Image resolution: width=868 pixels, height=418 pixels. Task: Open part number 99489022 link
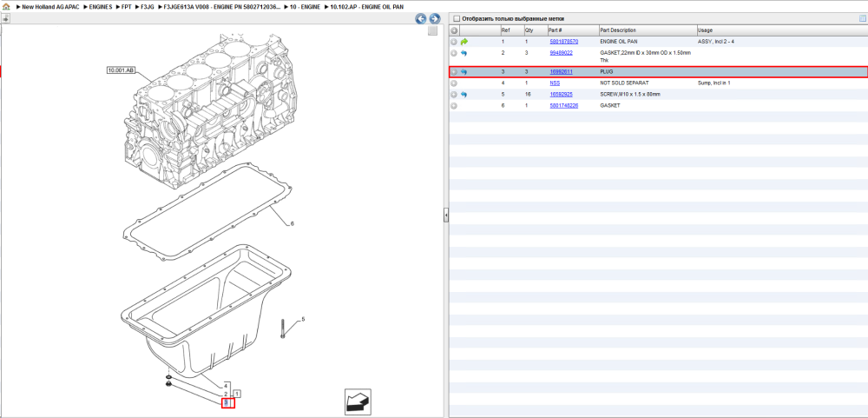[x=561, y=53]
